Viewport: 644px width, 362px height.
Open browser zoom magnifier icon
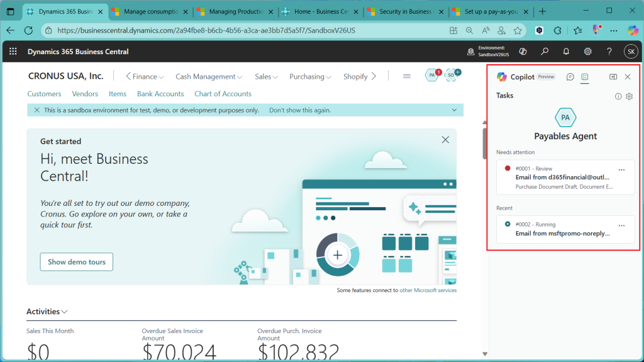[469, 30]
